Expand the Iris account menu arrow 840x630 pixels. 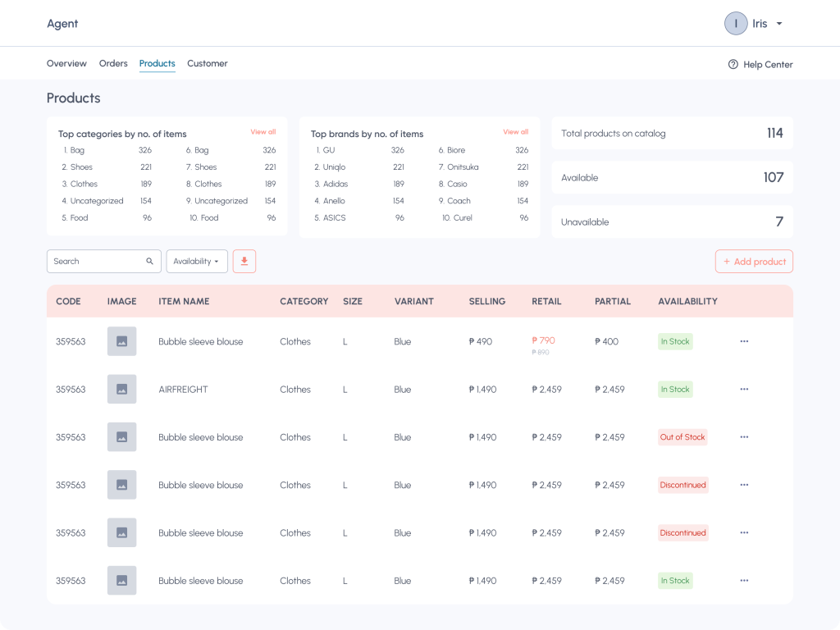(779, 24)
